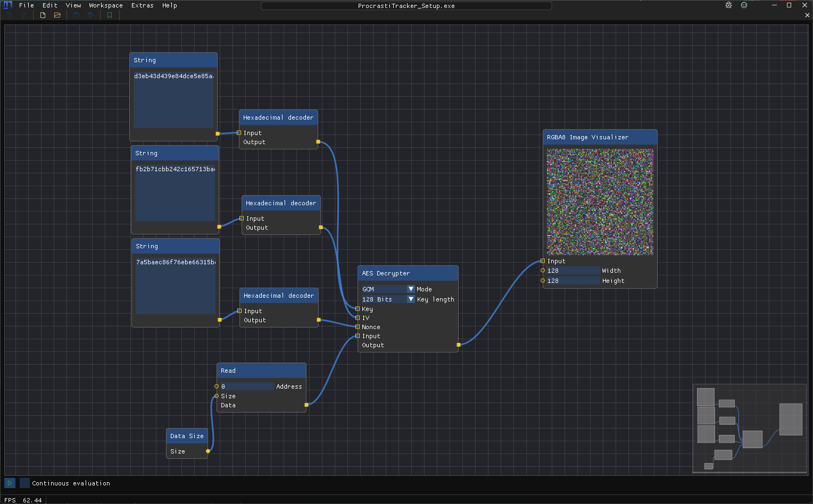Select the Width value field in RGBA8 Image Visualizer
The width and height of the screenshot is (813, 504).
click(572, 270)
